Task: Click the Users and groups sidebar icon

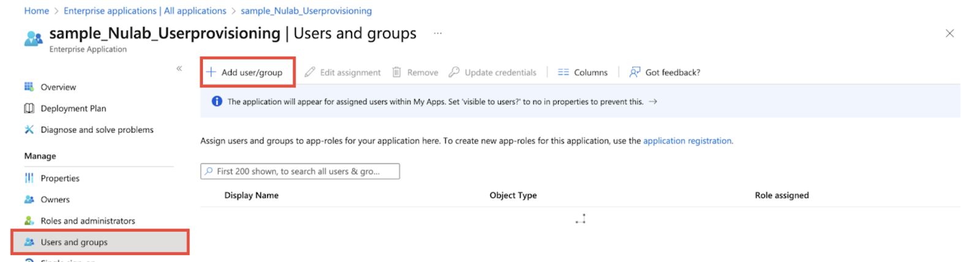Action: [29, 242]
